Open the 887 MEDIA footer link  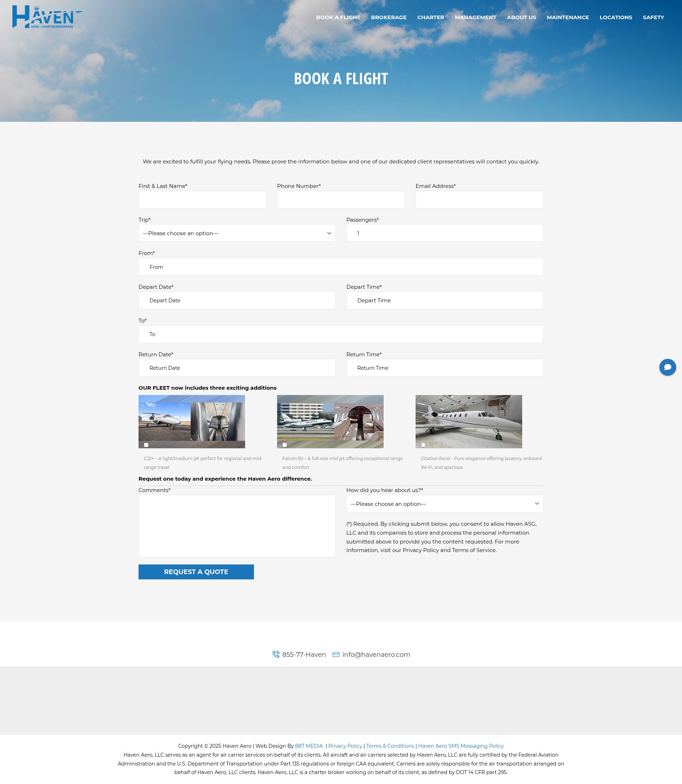tap(309, 746)
